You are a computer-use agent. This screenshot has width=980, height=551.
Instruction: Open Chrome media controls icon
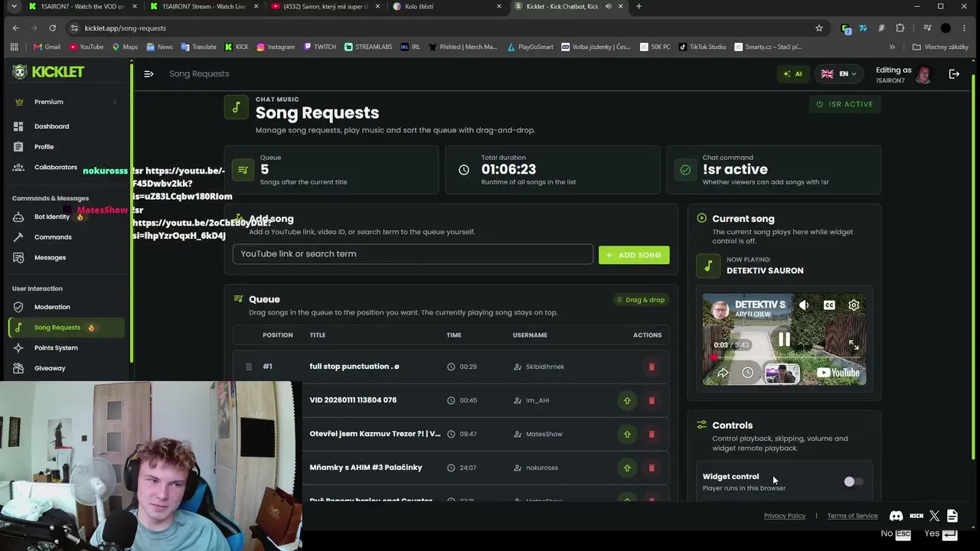coord(927,28)
